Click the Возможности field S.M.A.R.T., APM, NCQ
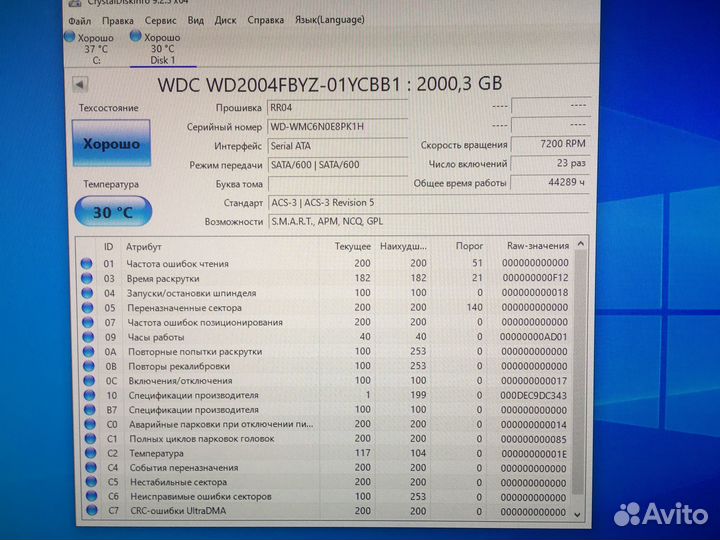The width and height of the screenshot is (720, 540). (x=428, y=221)
